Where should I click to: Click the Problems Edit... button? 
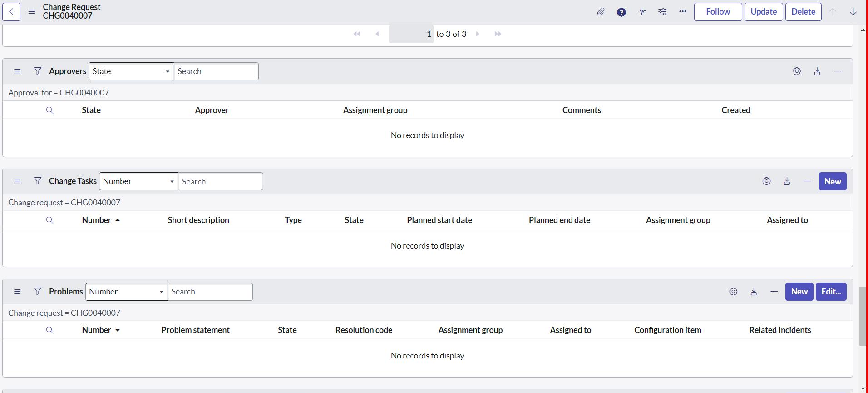pos(831,292)
